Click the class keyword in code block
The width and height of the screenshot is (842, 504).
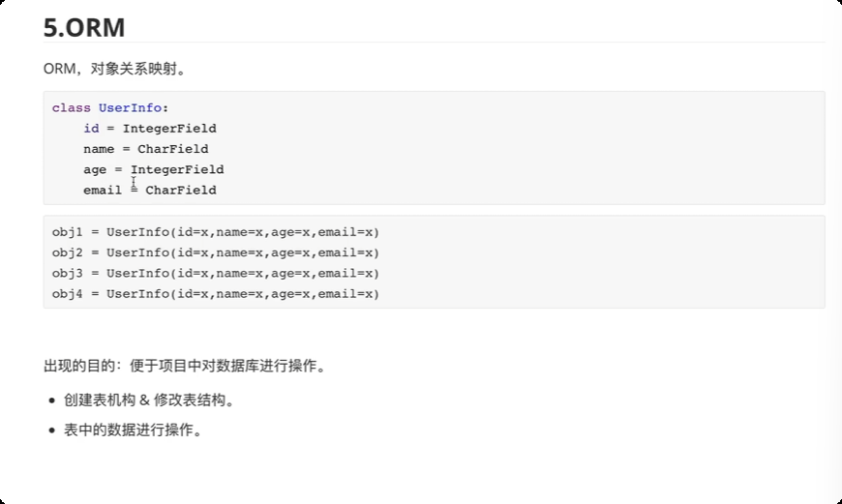pos(72,108)
